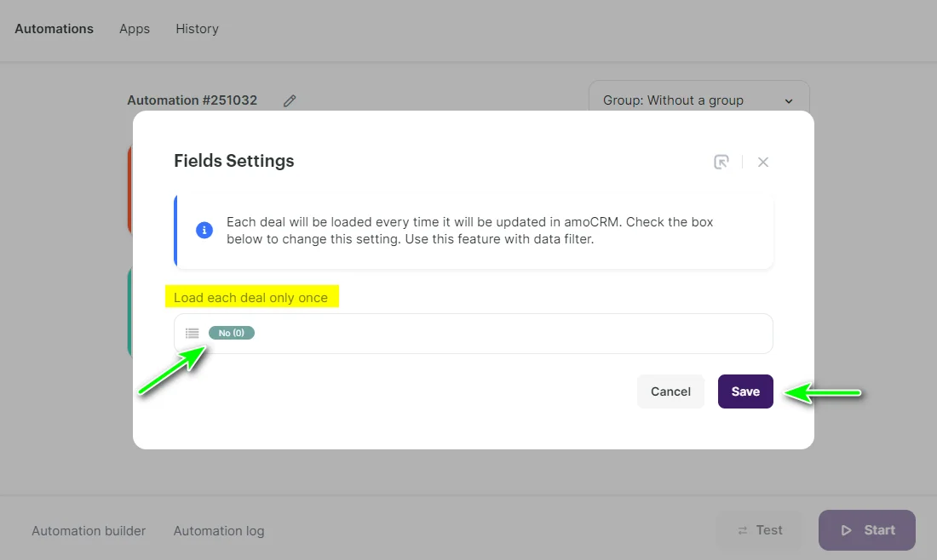The image size is (937, 560).
Task: Switch the No (0) pill to Yes
Action: coord(231,333)
